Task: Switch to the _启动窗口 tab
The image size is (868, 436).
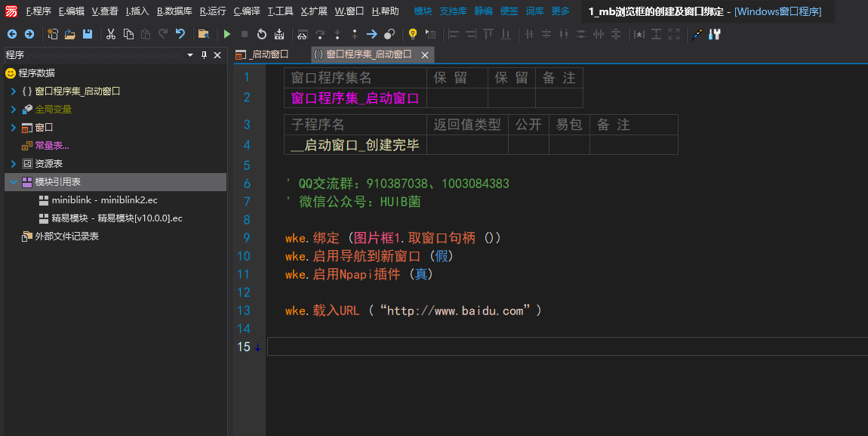Action: (262, 54)
